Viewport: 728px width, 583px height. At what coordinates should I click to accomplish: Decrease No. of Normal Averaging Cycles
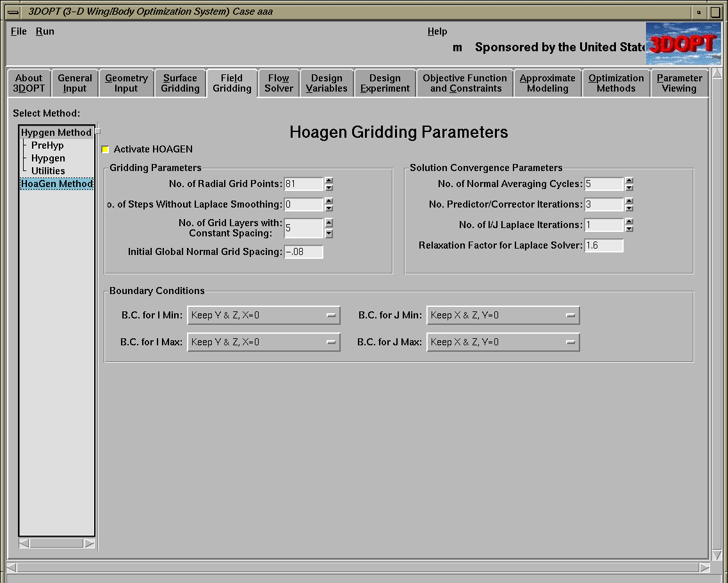pyautogui.click(x=629, y=188)
